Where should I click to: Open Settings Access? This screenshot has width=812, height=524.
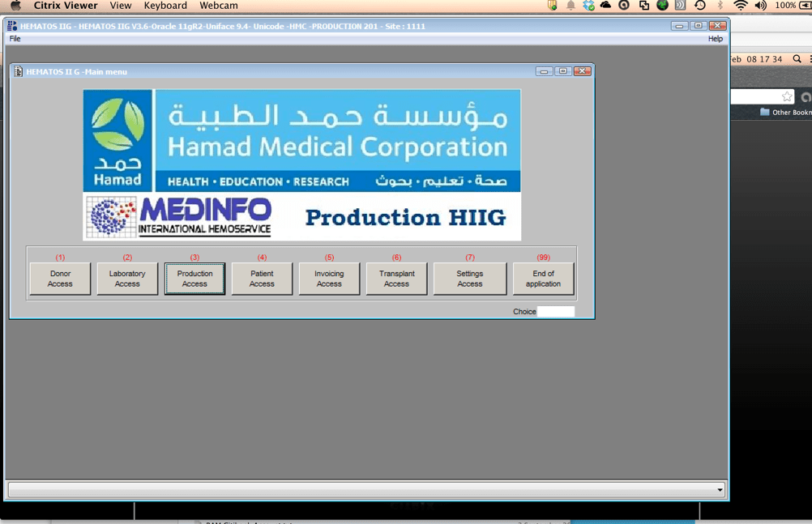pyautogui.click(x=469, y=279)
